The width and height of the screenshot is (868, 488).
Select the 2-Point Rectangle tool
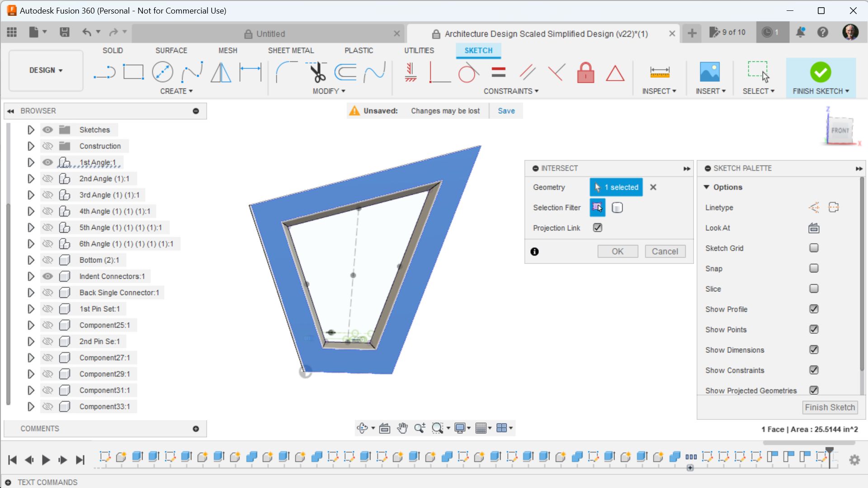133,72
